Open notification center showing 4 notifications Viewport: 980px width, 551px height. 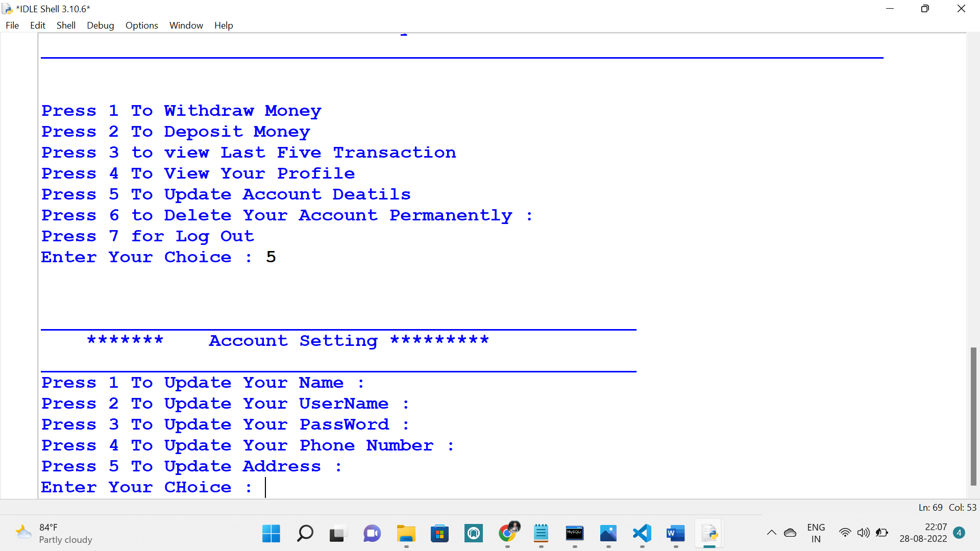point(958,532)
